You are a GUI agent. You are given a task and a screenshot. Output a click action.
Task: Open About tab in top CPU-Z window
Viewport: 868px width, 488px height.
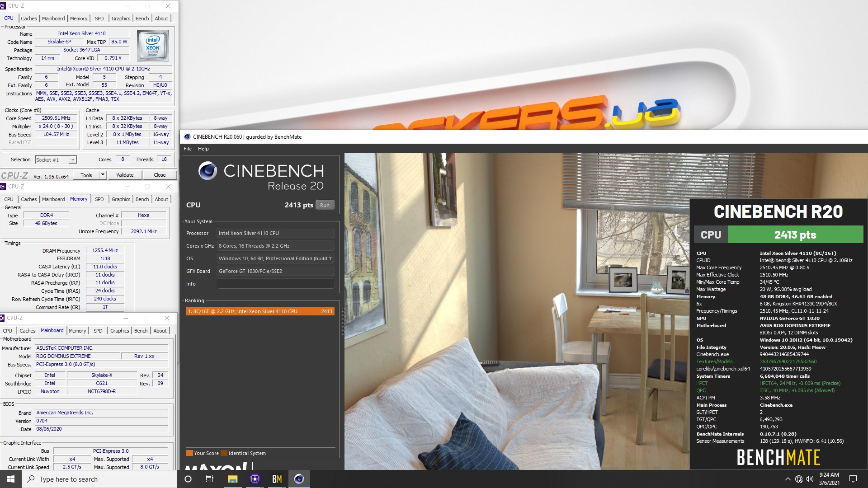click(x=161, y=19)
